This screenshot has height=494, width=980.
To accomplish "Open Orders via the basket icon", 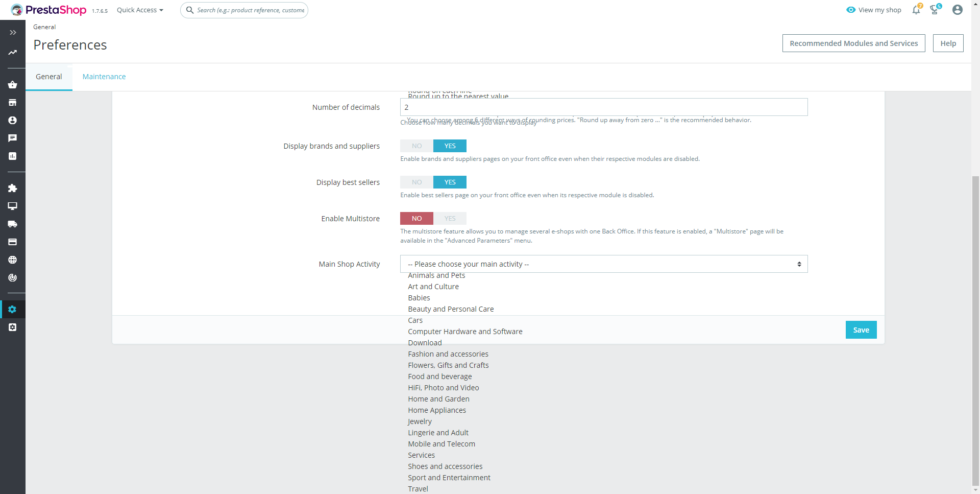I will click(13, 85).
